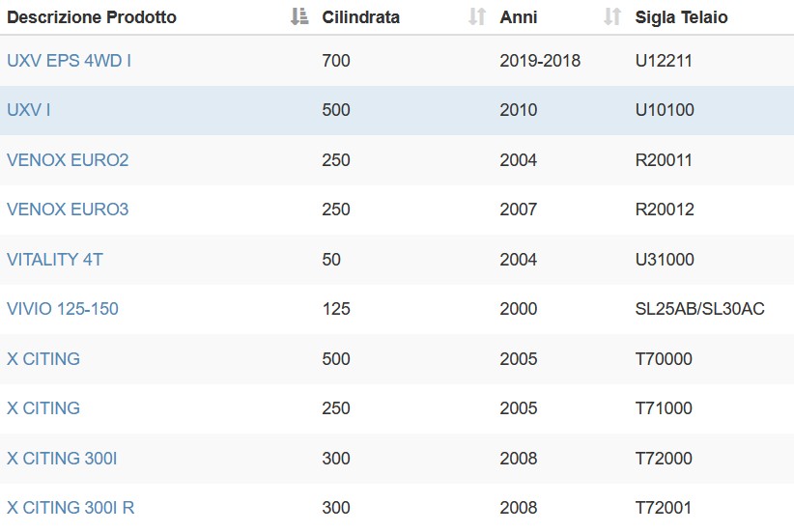Open the X CITING 300I R link
This screenshot has width=794, height=532.
pos(71,507)
